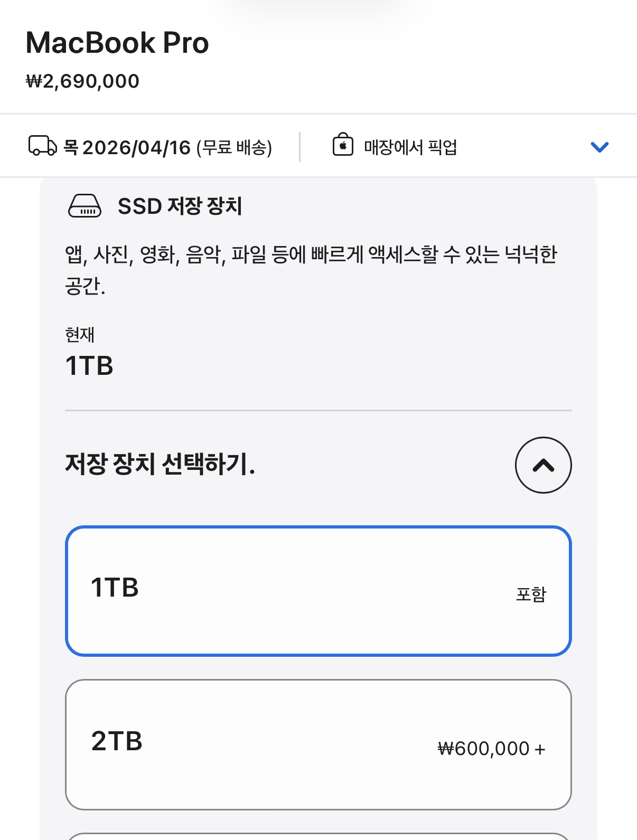Click the 현재 label
The width and height of the screenshot is (637, 840).
tap(80, 334)
